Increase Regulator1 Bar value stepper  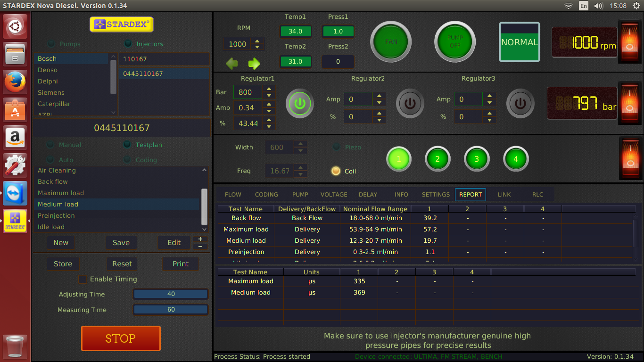tap(269, 89)
